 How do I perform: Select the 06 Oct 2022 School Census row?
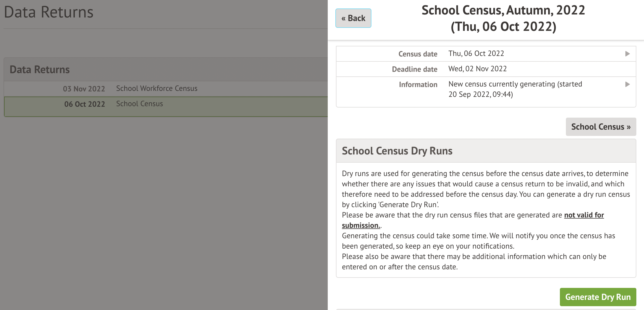click(139, 104)
